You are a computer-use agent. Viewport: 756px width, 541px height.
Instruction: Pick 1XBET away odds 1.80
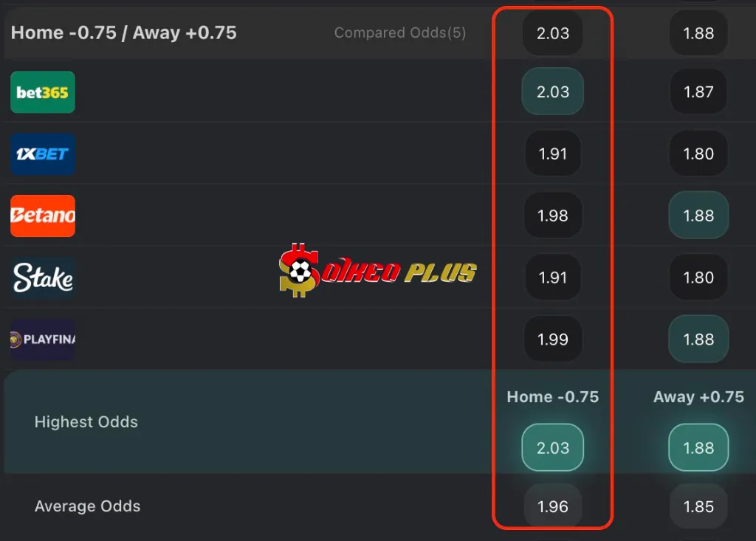tap(698, 154)
